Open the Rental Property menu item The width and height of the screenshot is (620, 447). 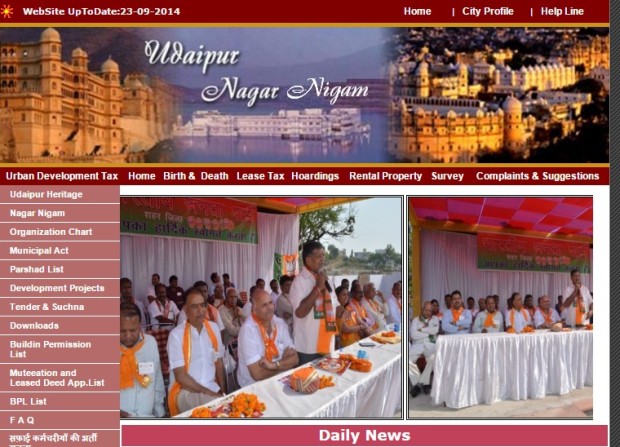click(386, 176)
